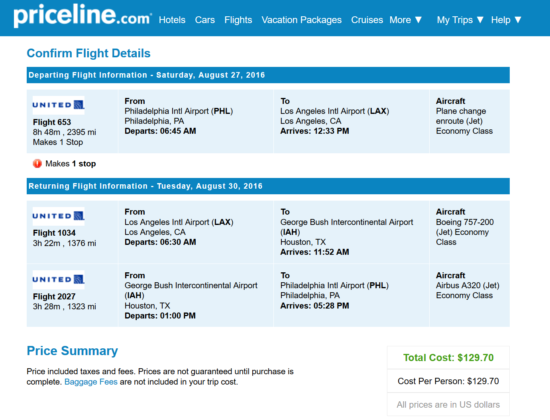This screenshot has width=550, height=420.
Task: Click the United logo for Flight 2027
Action: [58, 280]
